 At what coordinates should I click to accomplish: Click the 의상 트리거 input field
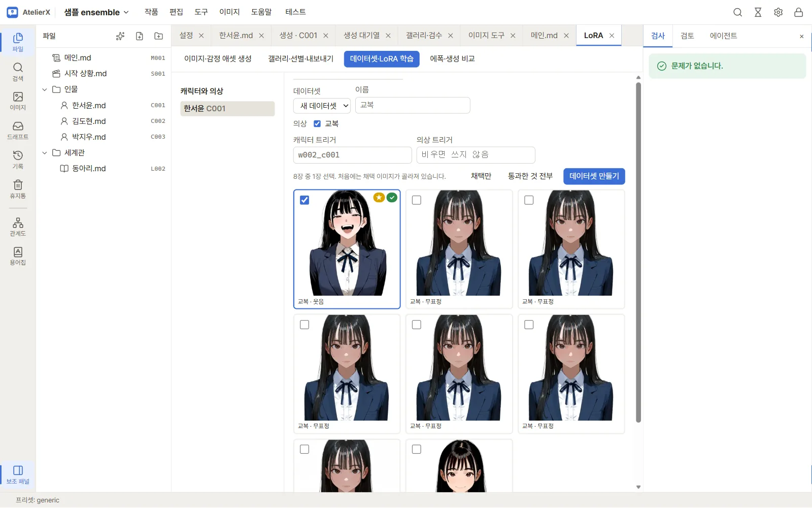[x=476, y=155]
